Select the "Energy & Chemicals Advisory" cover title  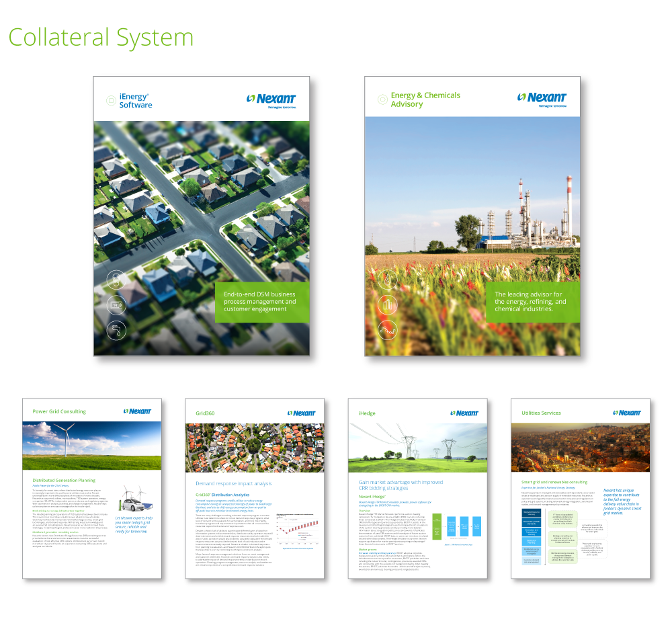coord(425,99)
